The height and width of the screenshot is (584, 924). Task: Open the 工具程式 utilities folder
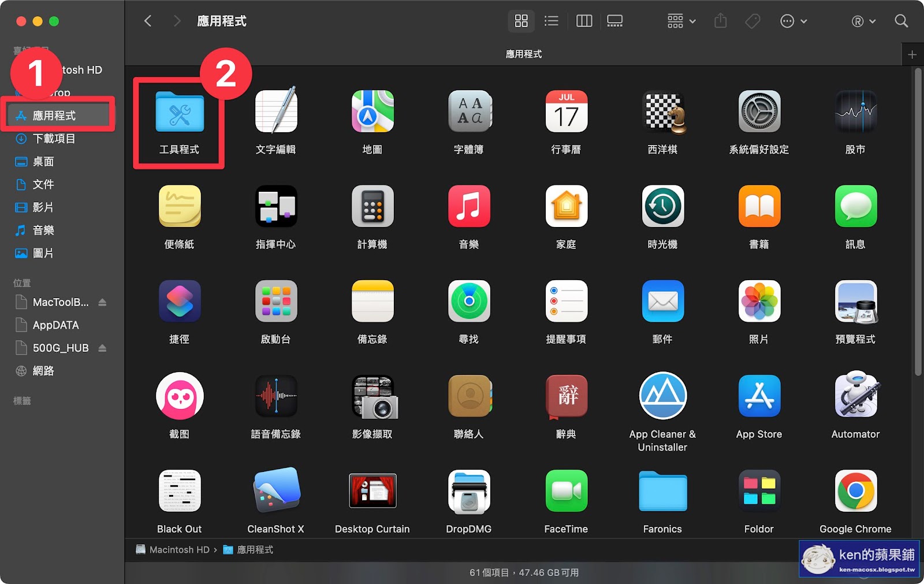click(180, 111)
